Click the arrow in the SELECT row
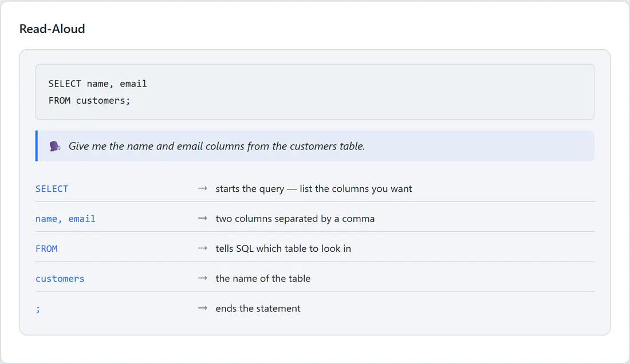The image size is (630, 364). (x=203, y=188)
